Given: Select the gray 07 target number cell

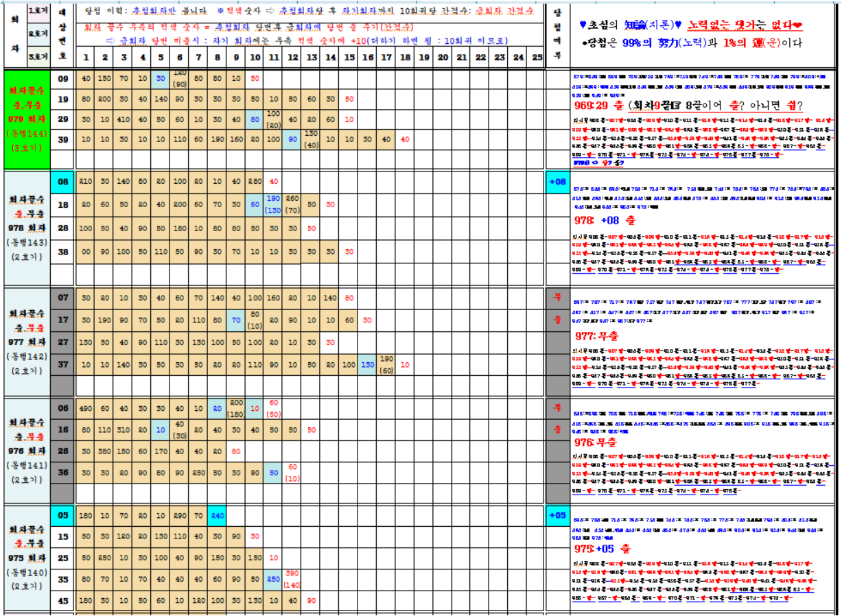Looking at the screenshot, I should [62, 298].
